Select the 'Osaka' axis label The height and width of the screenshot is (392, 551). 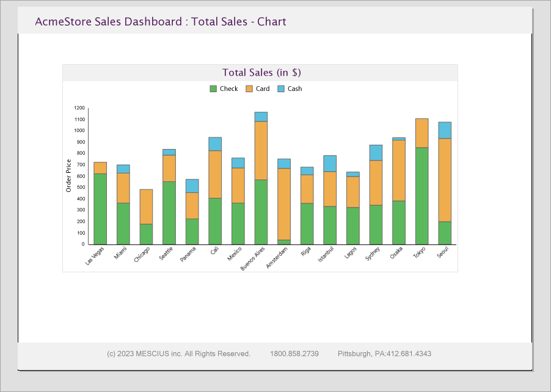click(x=396, y=253)
